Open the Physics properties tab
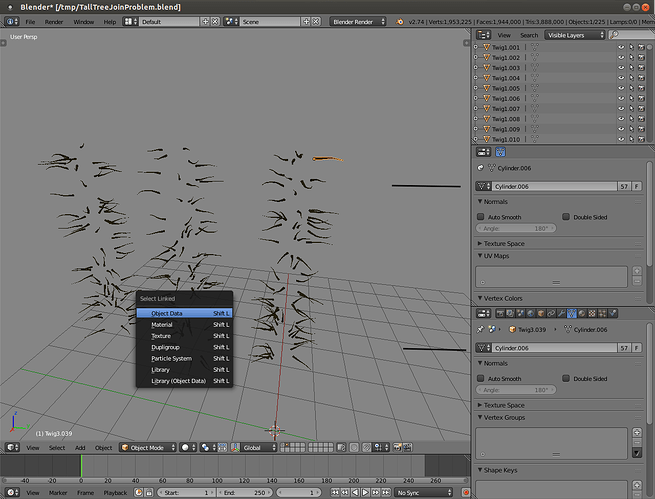 612,313
